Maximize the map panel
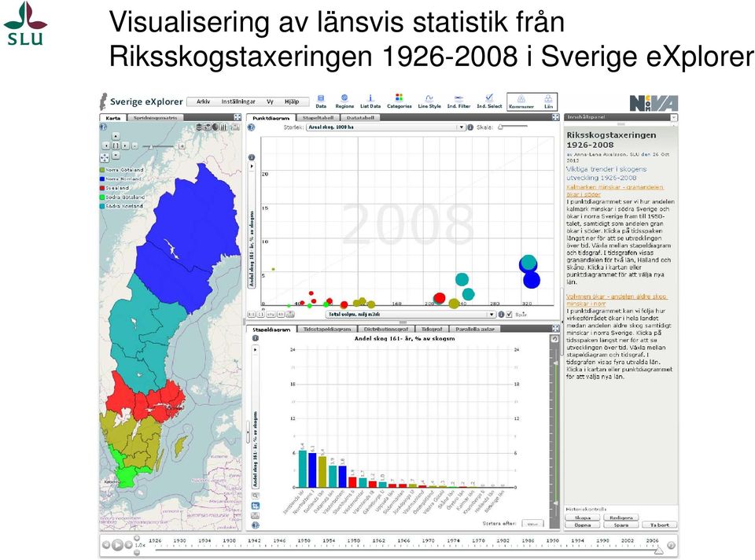Viewport: 755px width, 560px height. coord(238,117)
